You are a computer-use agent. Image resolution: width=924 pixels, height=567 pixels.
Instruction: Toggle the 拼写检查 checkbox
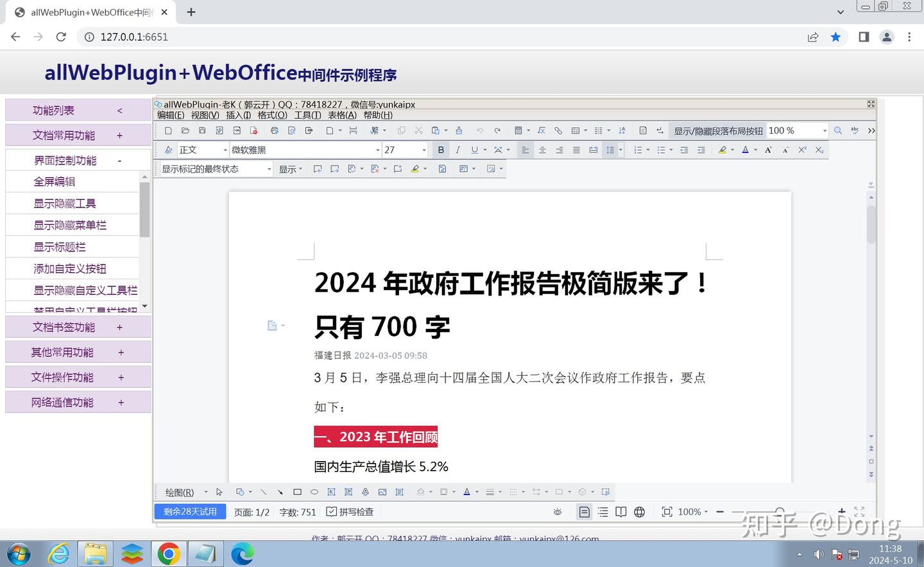[333, 512]
